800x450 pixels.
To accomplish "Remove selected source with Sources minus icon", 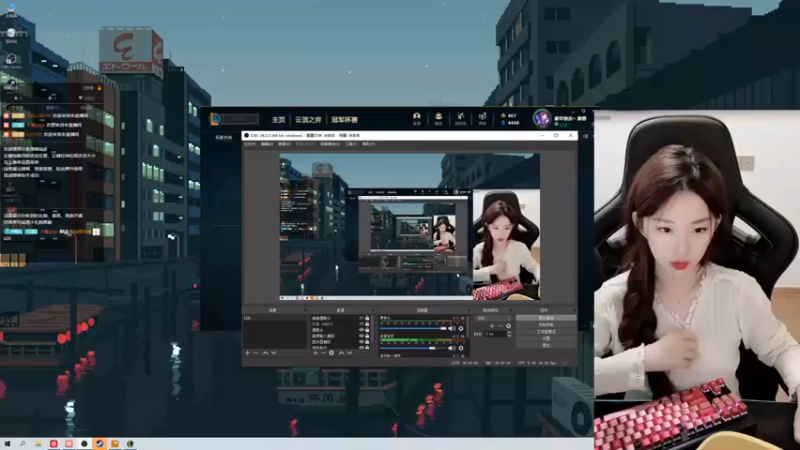I will (x=323, y=353).
